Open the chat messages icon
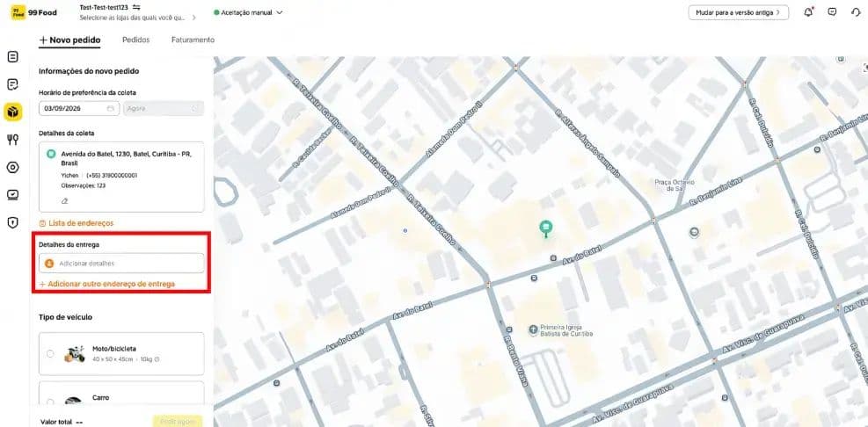The height and width of the screenshot is (427, 868). (832, 12)
